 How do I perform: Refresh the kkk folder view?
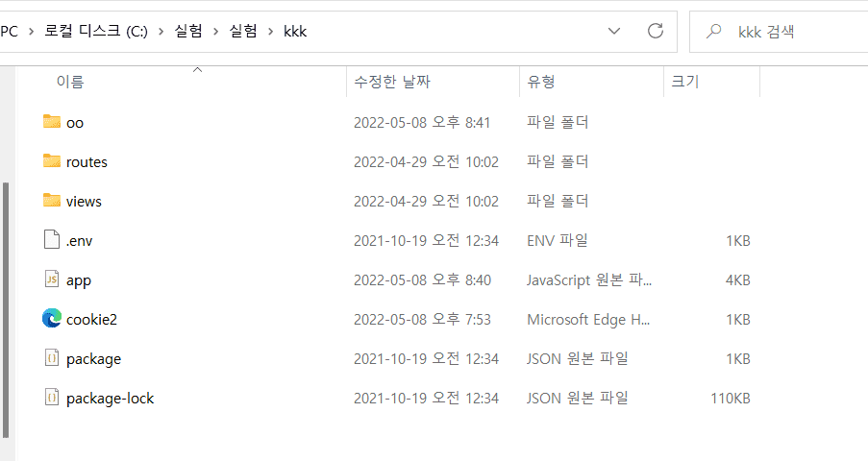(x=656, y=31)
